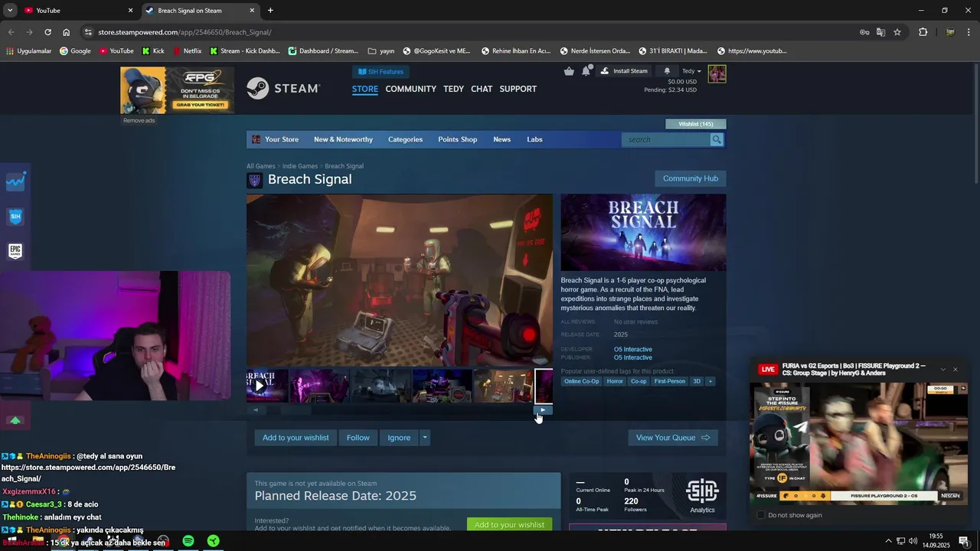Click the store search field
The image size is (980, 551).
click(x=666, y=139)
